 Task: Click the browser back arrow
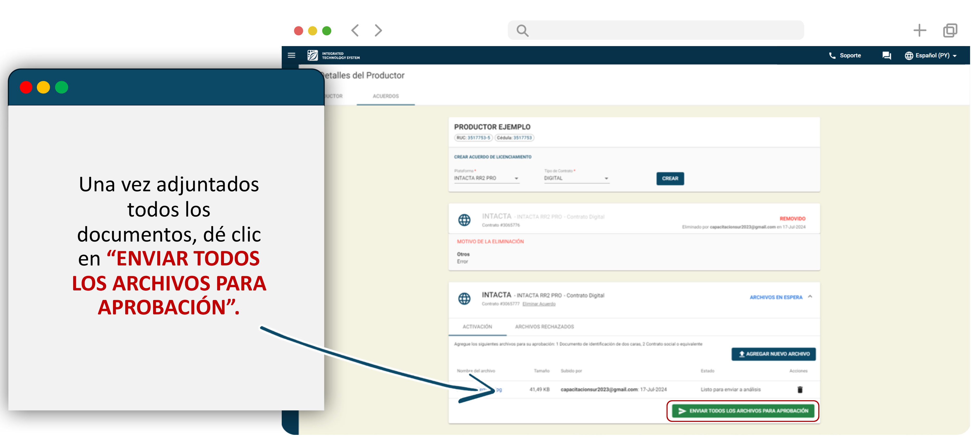point(355,30)
